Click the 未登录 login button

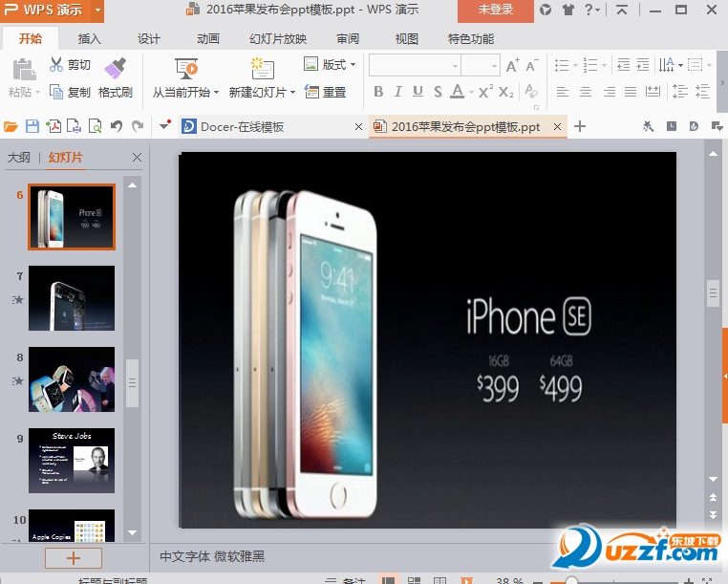[x=496, y=10]
